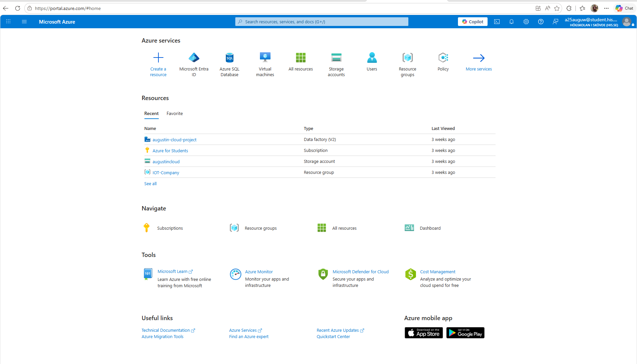This screenshot has width=637, height=364.
Task: Click the Last Viewed column header
Action: 443,128
